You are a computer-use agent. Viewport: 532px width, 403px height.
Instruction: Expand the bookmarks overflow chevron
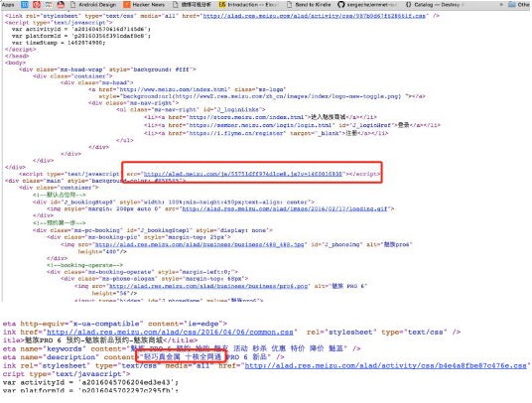pos(501,5)
